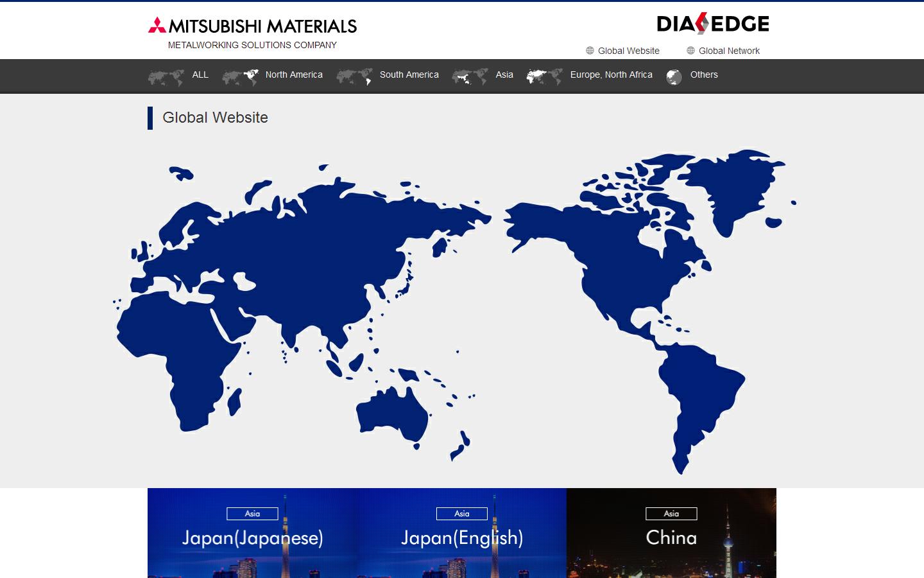Viewport: 924px width, 578px height.
Task: Click the Europe, North Africa map icon
Action: 544,76
